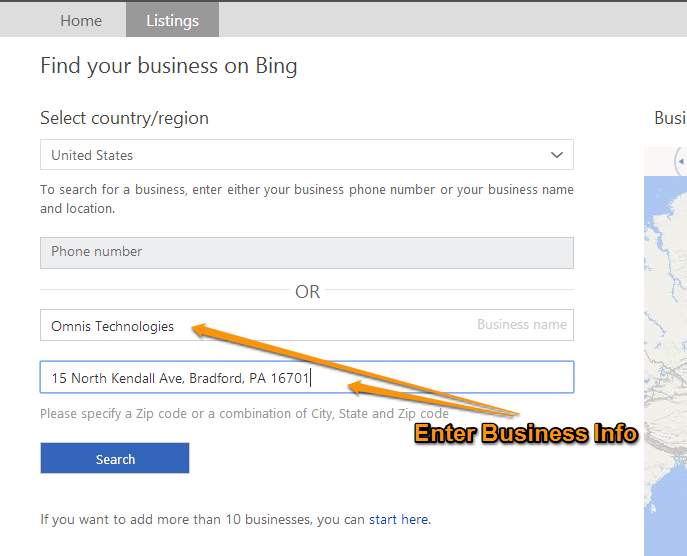Click the "Select country/region" label
The image size is (687, 556).
(124, 118)
